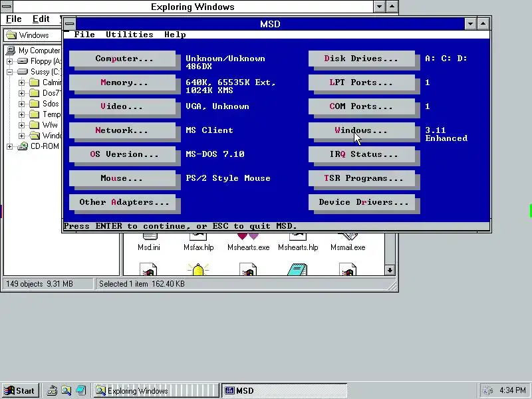This screenshot has width=532, height=399.
Task: Click the 'Selected 1 item 162.40 KB' status
Action: coord(142,284)
